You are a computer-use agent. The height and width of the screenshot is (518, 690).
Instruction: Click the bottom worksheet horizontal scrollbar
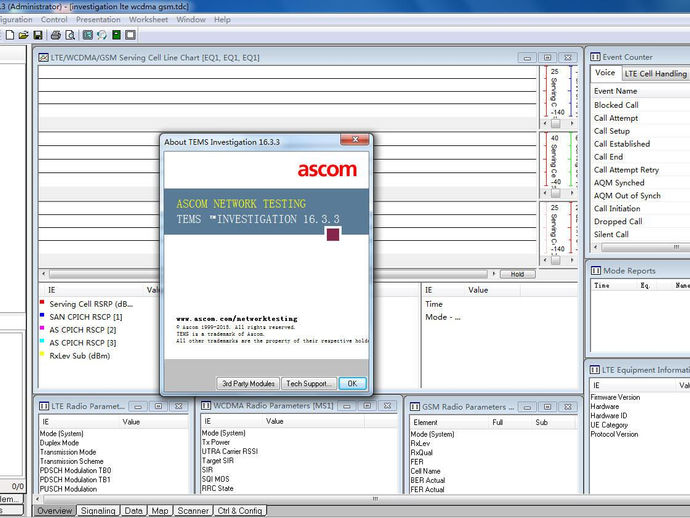tap(375, 499)
